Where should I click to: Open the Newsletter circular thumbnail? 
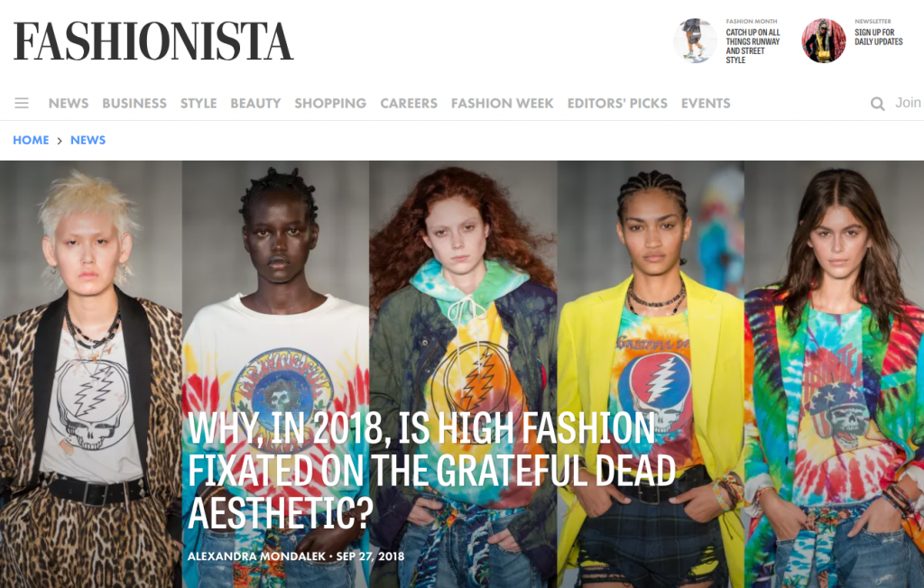point(824,41)
